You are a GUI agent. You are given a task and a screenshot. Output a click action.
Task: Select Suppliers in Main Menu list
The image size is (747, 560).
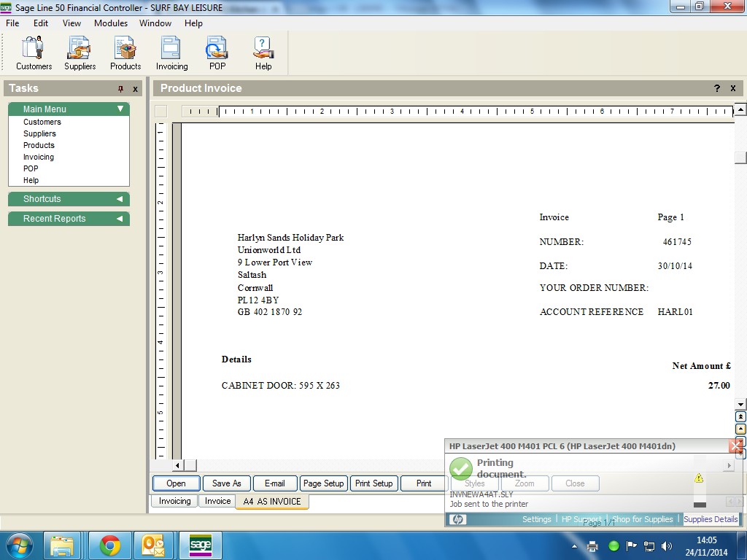[x=39, y=134]
